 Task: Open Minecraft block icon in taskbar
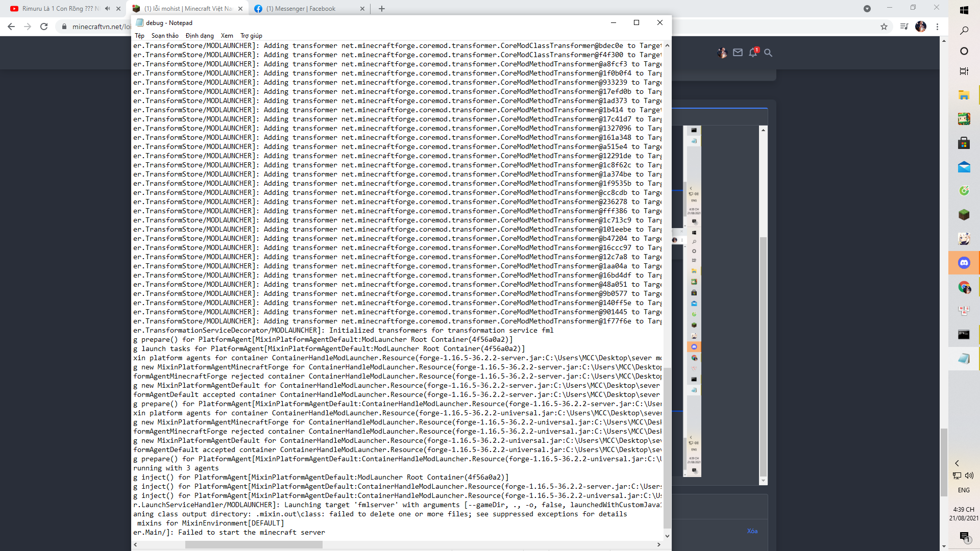pyautogui.click(x=964, y=215)
